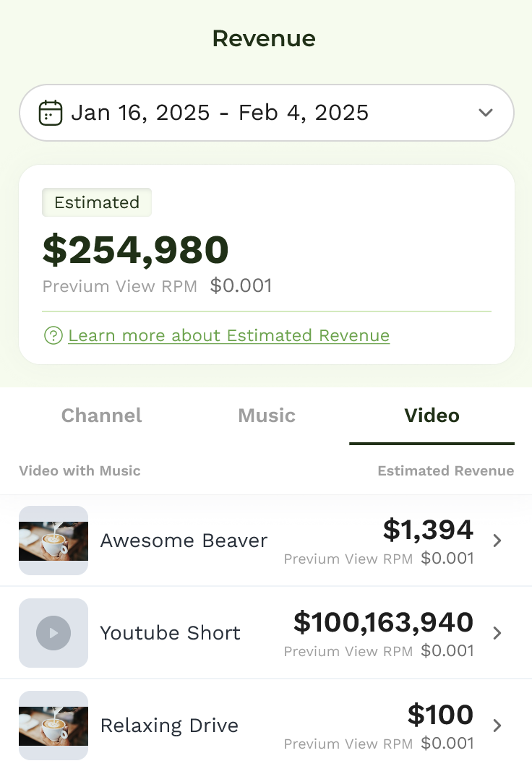Screen dimensions: 532x766
Task: Click the Relaxing Drive coffee thumbnail
Action: point(53,726)
